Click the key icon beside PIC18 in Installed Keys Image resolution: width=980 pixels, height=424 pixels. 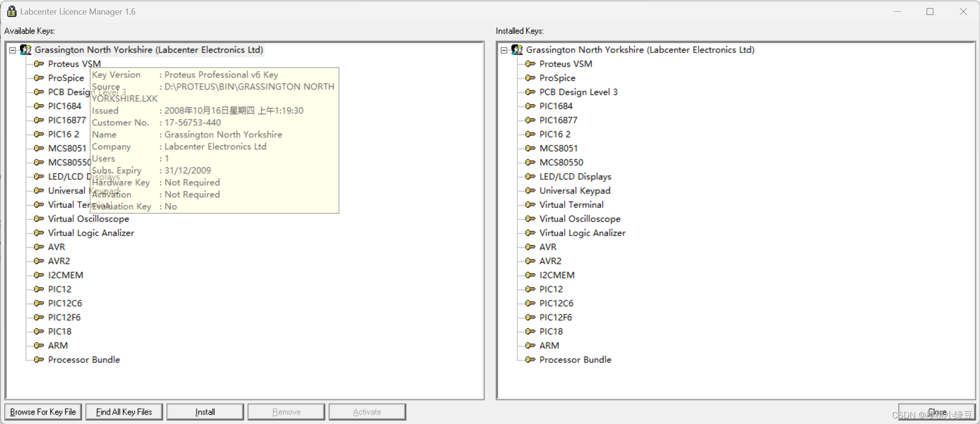pyautogui.click(x=531, y=331)
